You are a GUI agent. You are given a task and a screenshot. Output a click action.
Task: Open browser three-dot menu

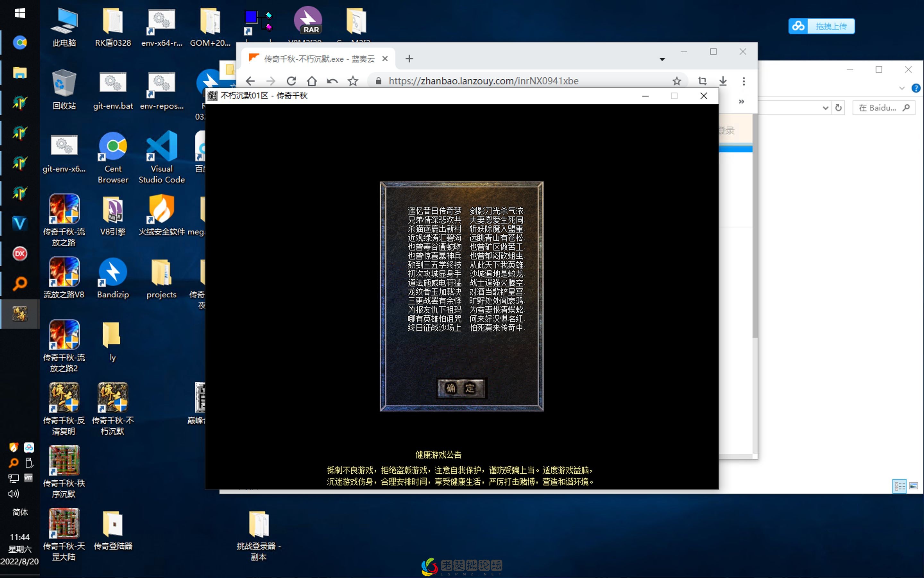tap(744, 81)
